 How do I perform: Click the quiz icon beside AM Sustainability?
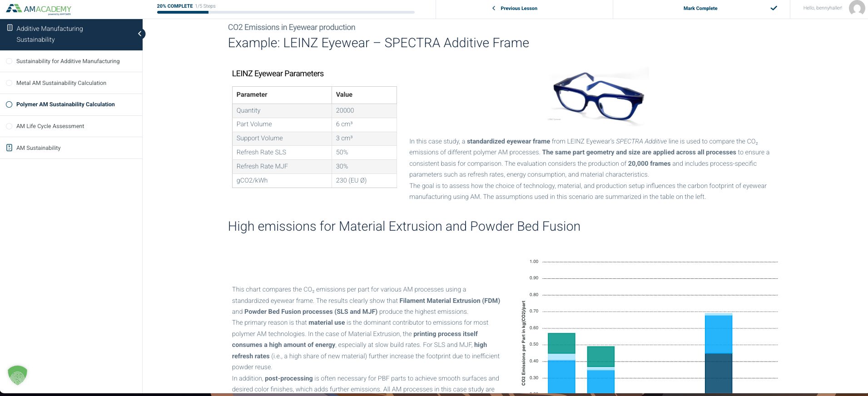point(9,148)
